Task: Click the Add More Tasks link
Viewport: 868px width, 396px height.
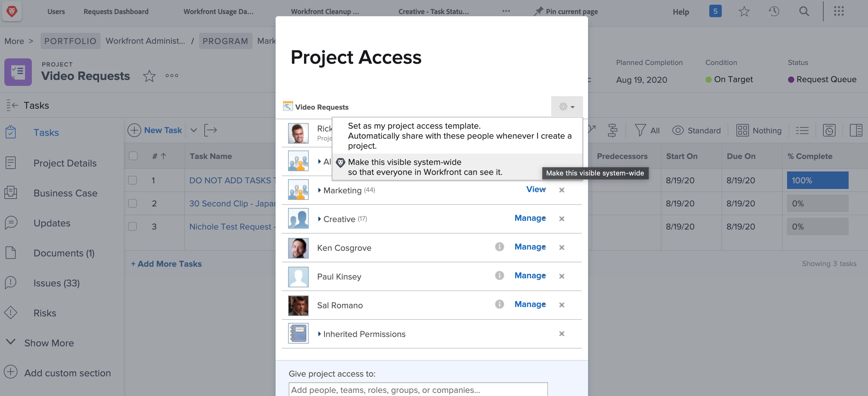Action: click(x=167, y=264)
